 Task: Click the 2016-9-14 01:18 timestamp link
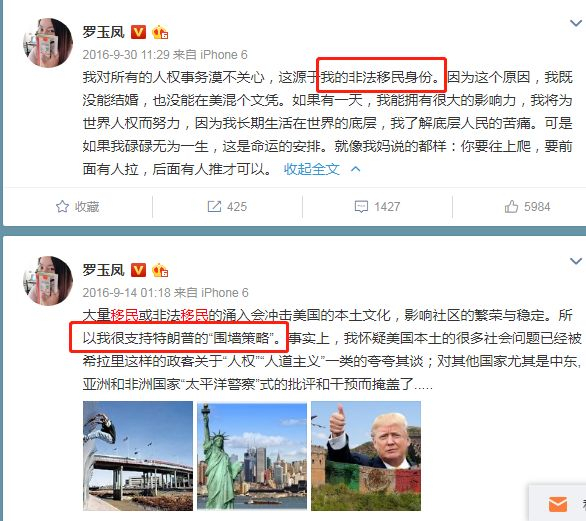click(127, 293)
